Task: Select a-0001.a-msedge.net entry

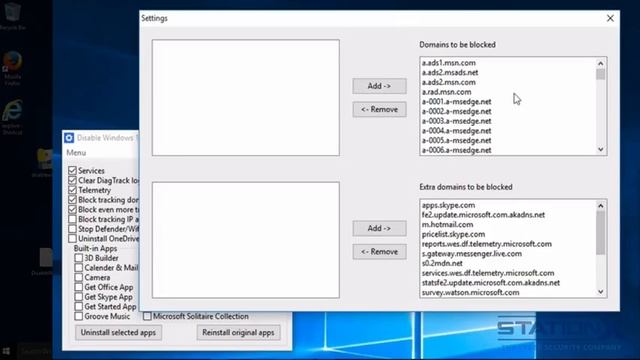Action: coord(456,102)
